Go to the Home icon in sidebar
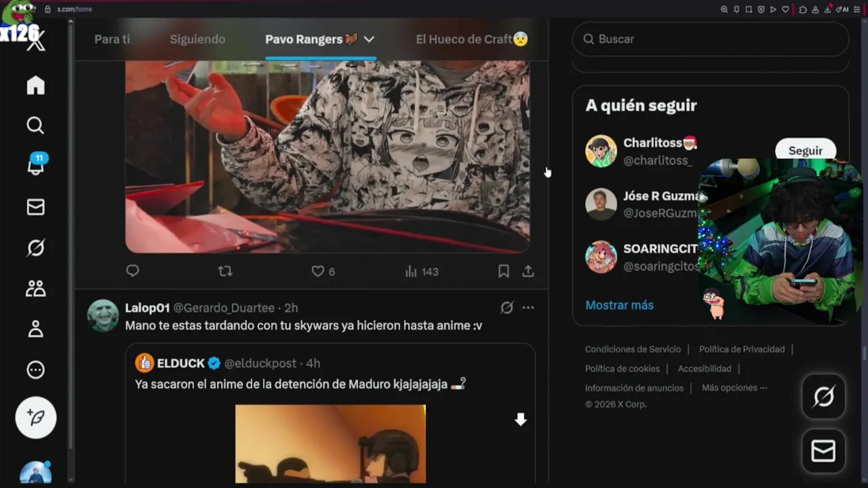The image size is (868, 488). (35, 85)
